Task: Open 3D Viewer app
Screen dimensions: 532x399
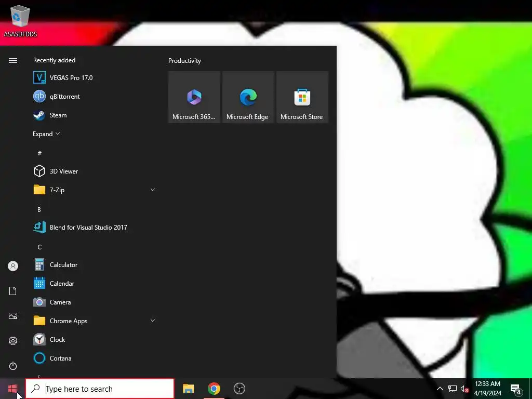Action: (x=95, y=171)
